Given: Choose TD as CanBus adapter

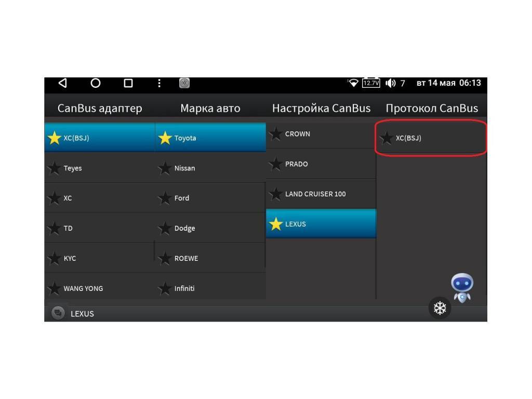Looking at the screenshot, I should [100, 229].
